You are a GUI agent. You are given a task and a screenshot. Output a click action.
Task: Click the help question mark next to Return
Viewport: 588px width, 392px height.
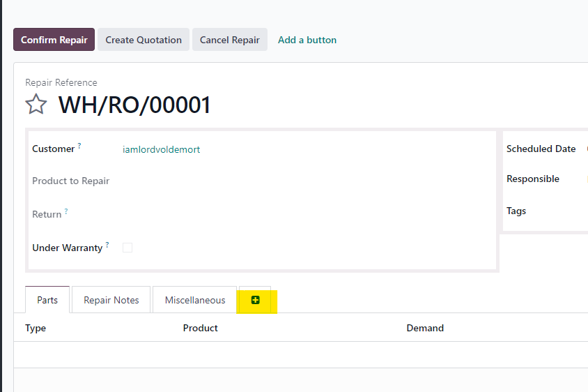66,211
